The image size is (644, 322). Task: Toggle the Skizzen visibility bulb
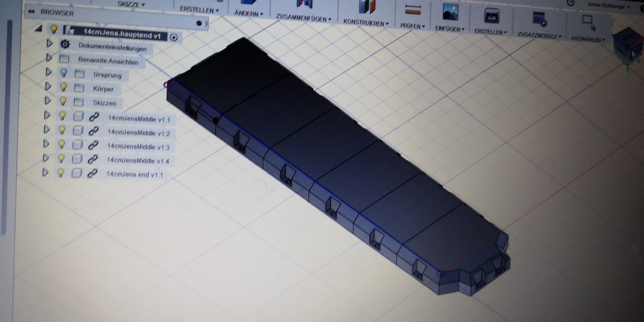click(63, 102)
